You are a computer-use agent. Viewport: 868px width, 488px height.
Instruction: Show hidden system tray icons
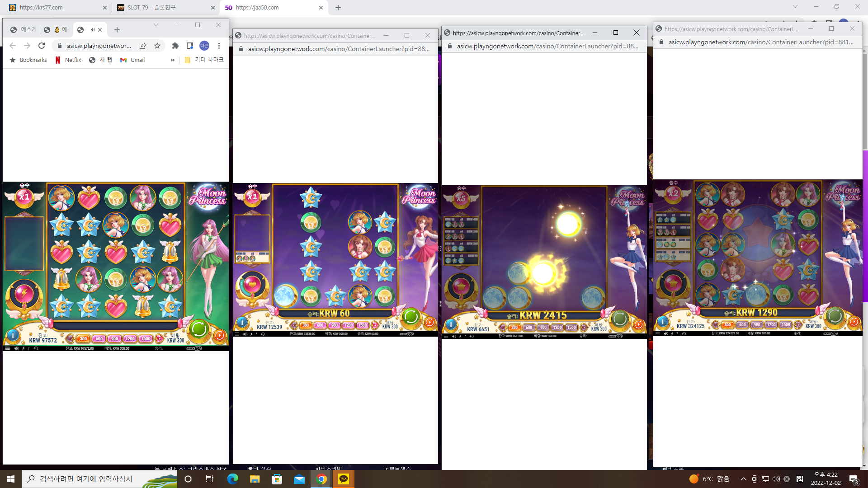click(743, 479)
